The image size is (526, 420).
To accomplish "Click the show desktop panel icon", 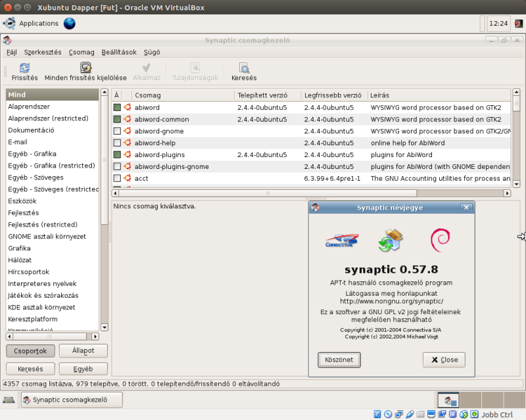I will click(9, 400).
